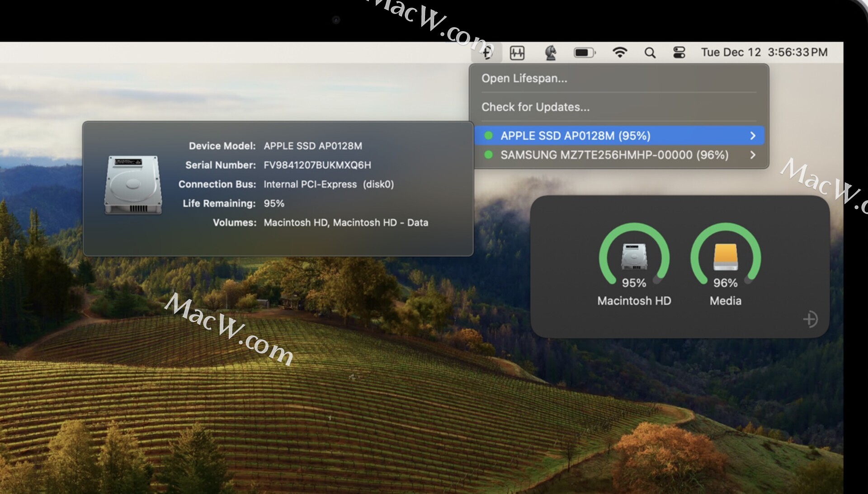This screenshot has height=494, width=868.
Task: Open the activity monitor waveform menu bar icon
Action: pos(517,53)
